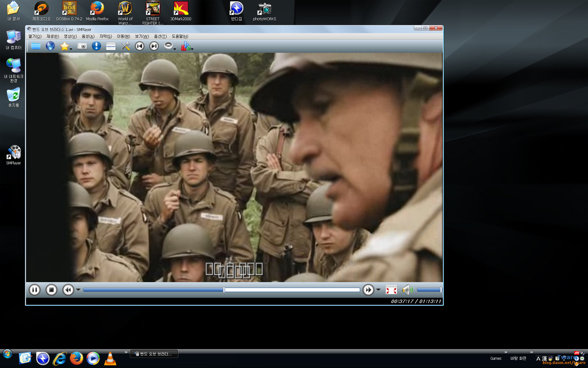This screenshot has height=368, width=588.
Task: Click the video seek bar handle
Action: [224, 290]
